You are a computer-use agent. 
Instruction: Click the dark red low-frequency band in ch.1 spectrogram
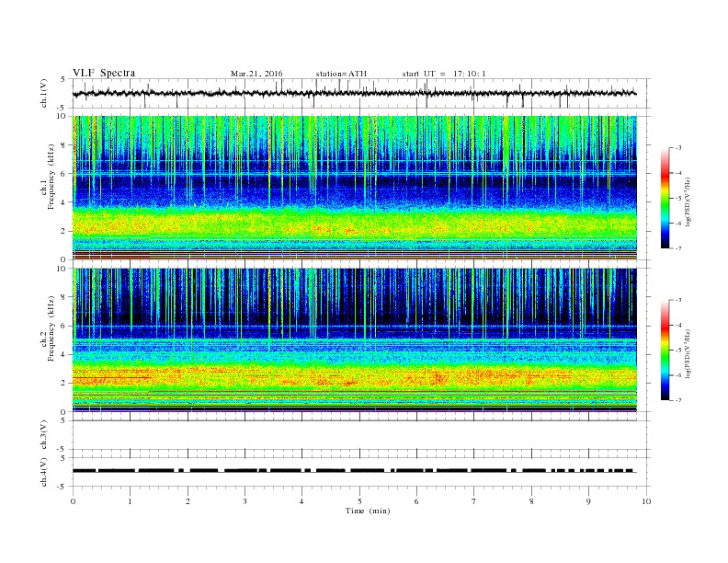pyautogui.click(x=354, y=255)
